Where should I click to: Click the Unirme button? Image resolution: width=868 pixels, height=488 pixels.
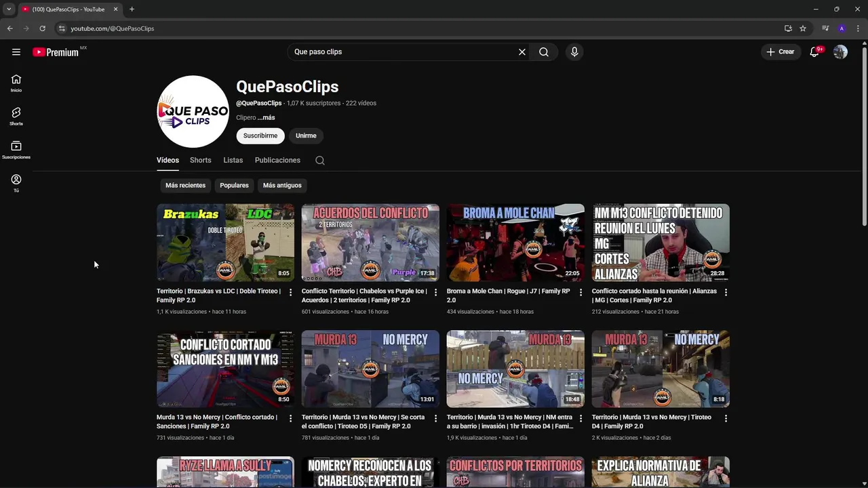[x=306, y=136]
